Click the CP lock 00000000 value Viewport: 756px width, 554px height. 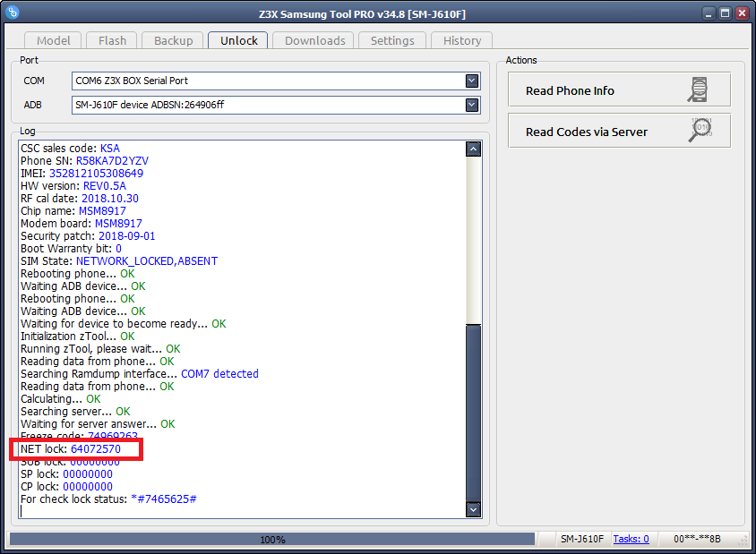(x=88, y=487)
